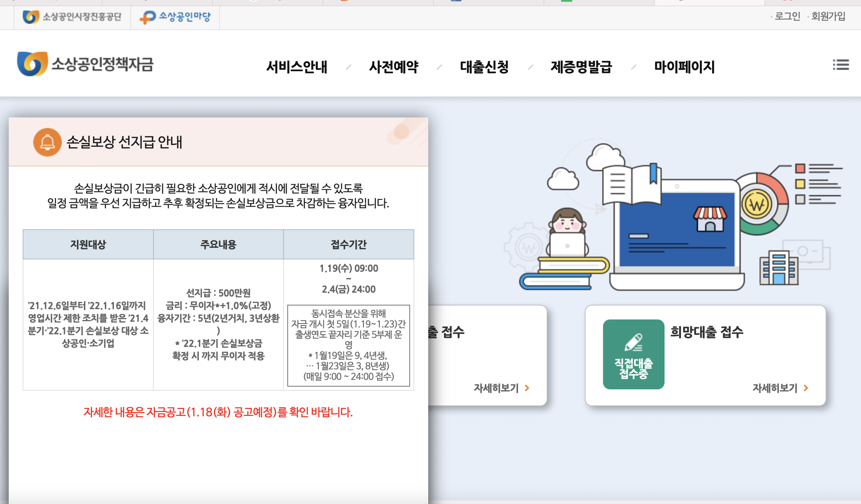Click the 2.4(금) 24:00 date text
This screenshot has width=861, height=504.
tap(349, 289)
